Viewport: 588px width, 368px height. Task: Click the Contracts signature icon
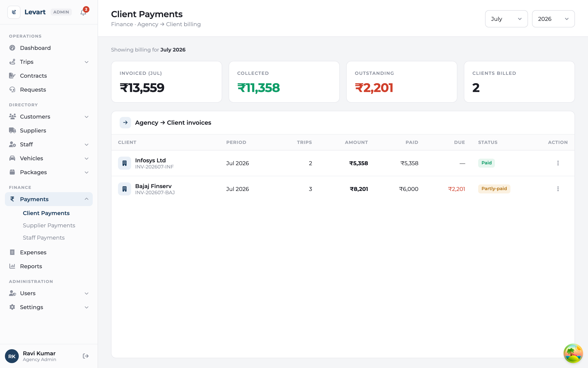coord(12,76)
